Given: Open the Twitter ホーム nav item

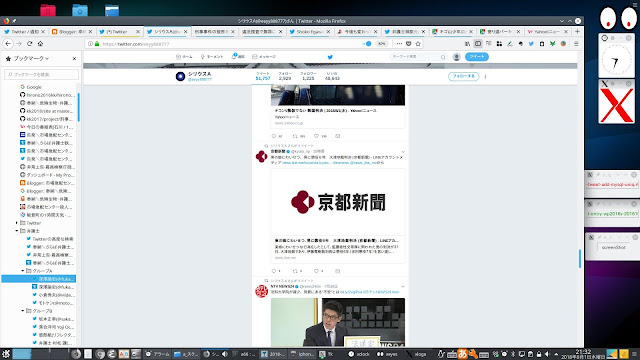Looking at the screenshot, I should pos(184,57).
